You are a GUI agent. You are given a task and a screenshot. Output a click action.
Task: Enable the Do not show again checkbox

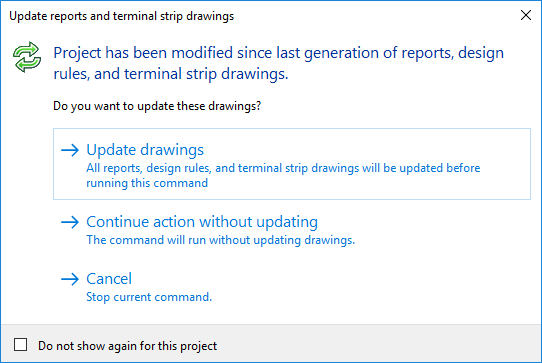coord(20,345)
